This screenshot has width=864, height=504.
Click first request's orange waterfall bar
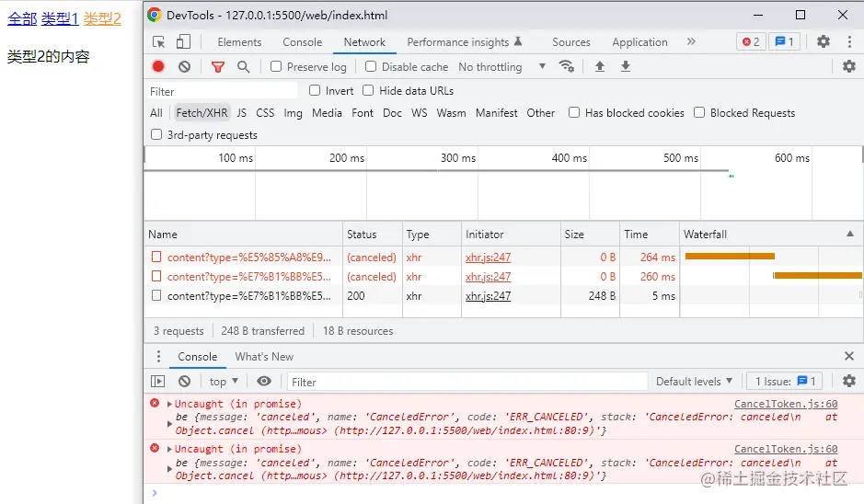tap(730, 256)
